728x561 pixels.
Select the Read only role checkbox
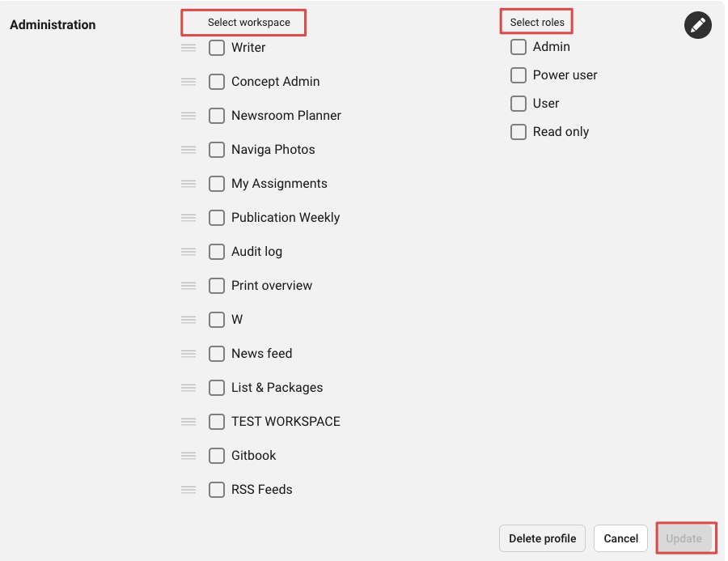pos(518,132)
